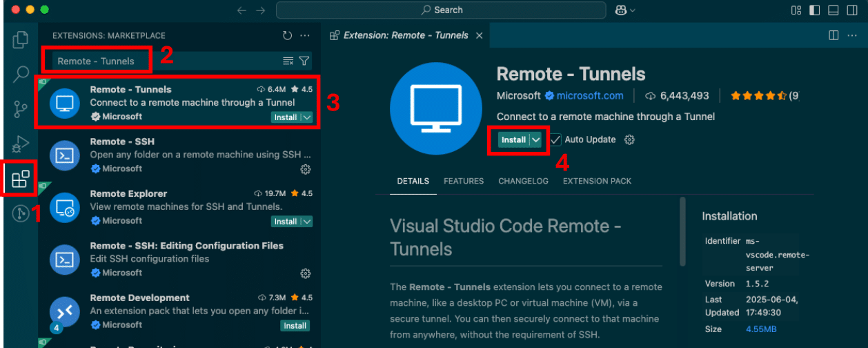Open the microsoft.com publisher link
Image resolution: width=868 pixels, height=348 pixels.
tap(590, 96)
